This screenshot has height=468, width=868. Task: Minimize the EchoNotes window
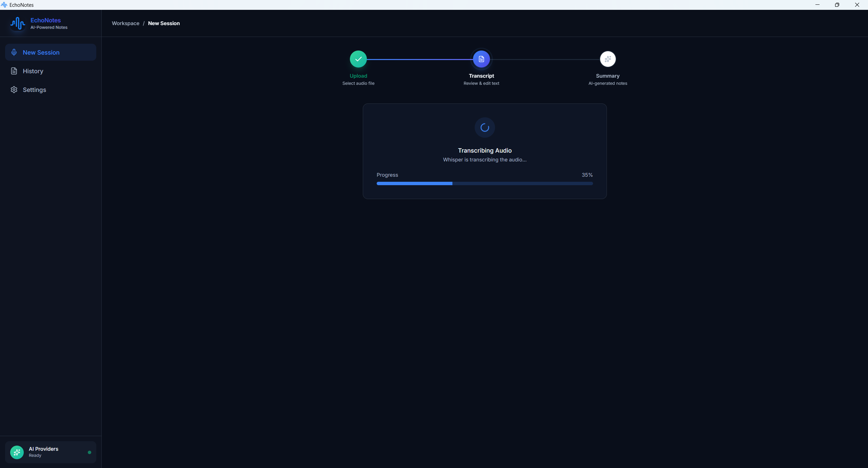coord(817,5)
